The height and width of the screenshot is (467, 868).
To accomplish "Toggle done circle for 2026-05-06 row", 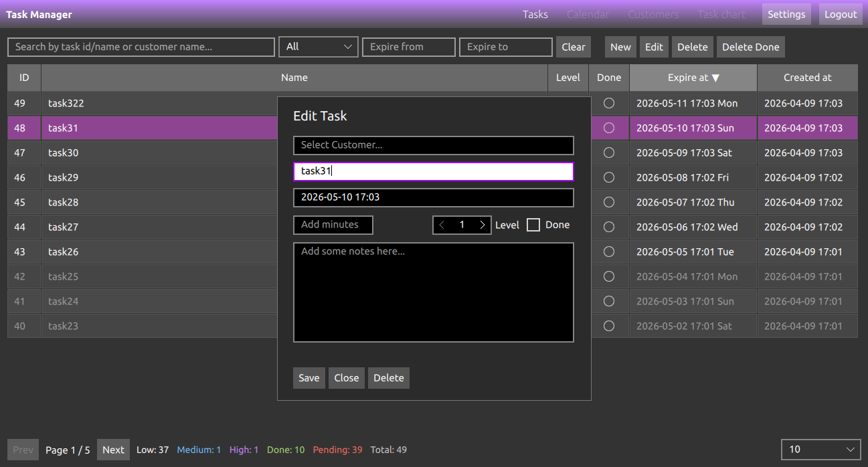I will (608, 227).
